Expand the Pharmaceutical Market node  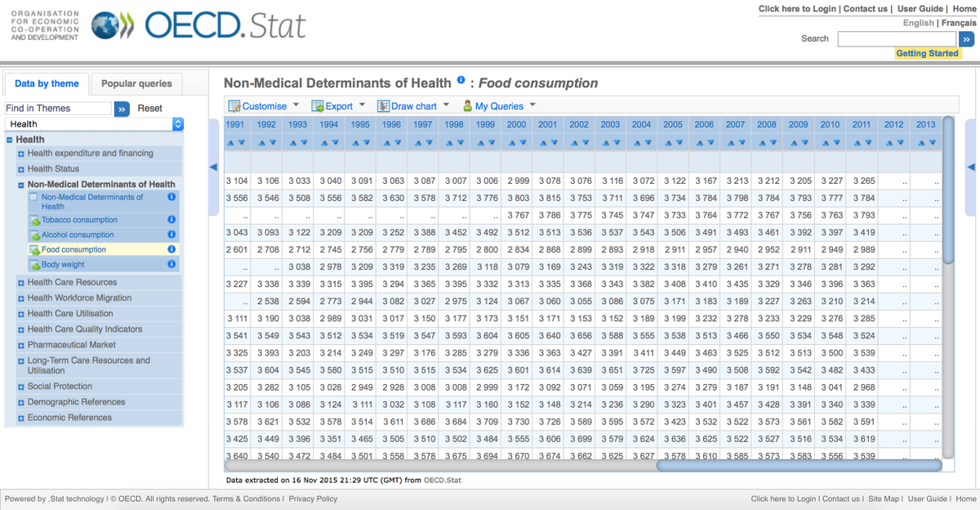click(21, 346)
